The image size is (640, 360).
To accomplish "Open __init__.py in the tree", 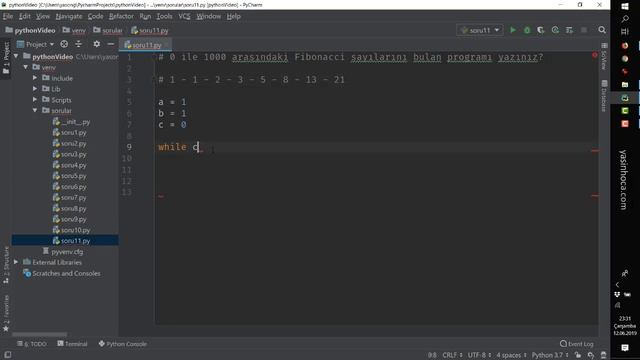I will 71,122.
